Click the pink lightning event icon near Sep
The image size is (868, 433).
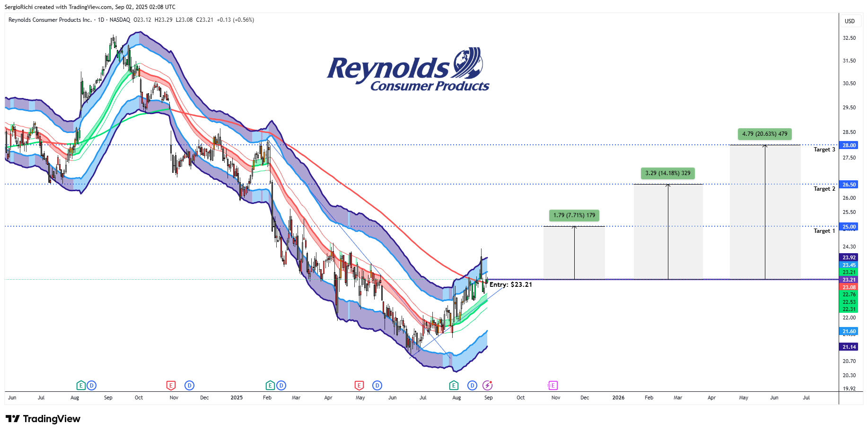[488, 385]
